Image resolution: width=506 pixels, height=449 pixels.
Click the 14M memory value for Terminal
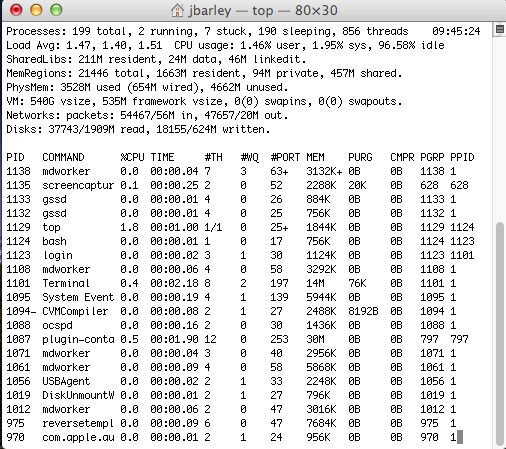coord(315,283)
